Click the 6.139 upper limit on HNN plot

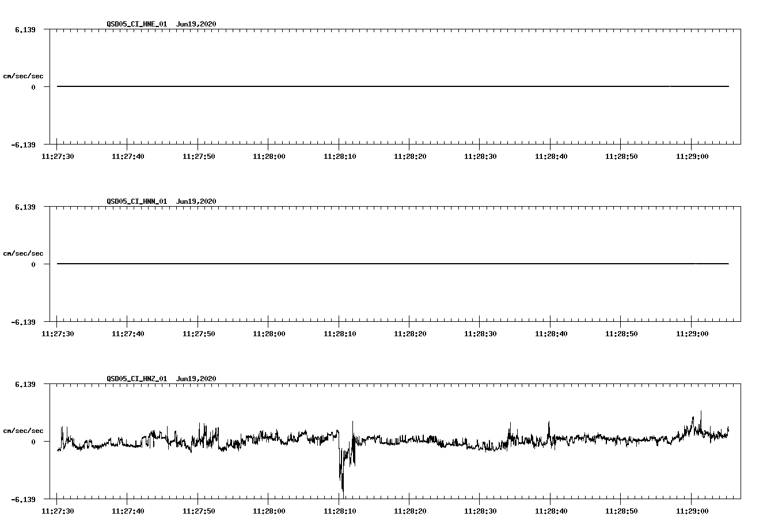pyautogui.click(x=25, y=207)
